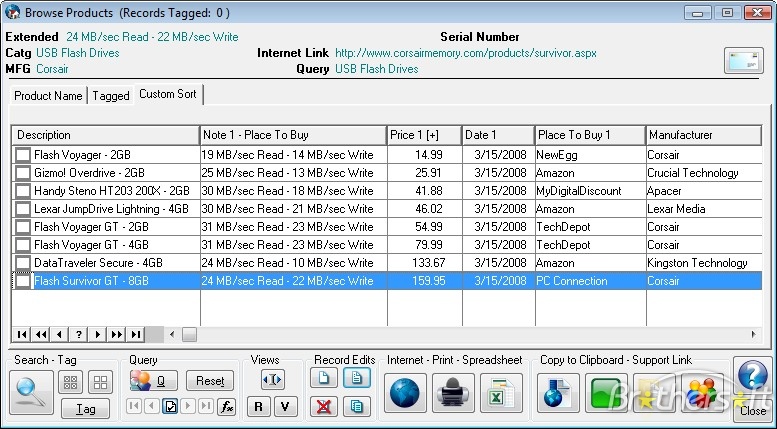Click the fx formula icon
Image resolution: width=777 pixels, height=429 pixels.
[x=227, y=407]
